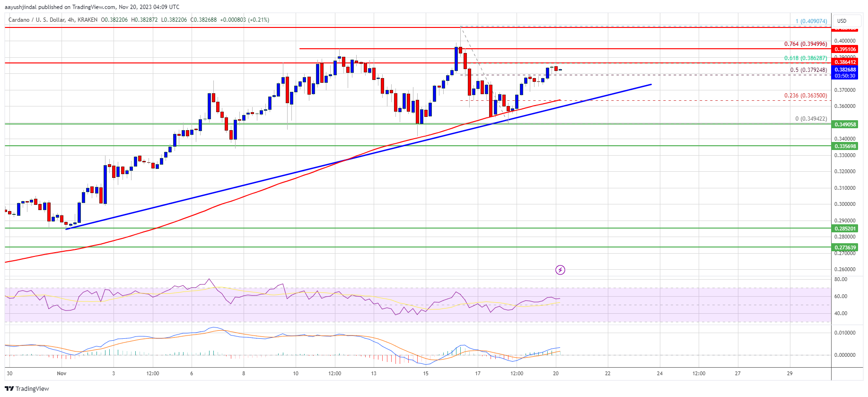Click the 0.335698 green support price tag
868x397 pixels.
pyautogui.click(x=845, y=146)
